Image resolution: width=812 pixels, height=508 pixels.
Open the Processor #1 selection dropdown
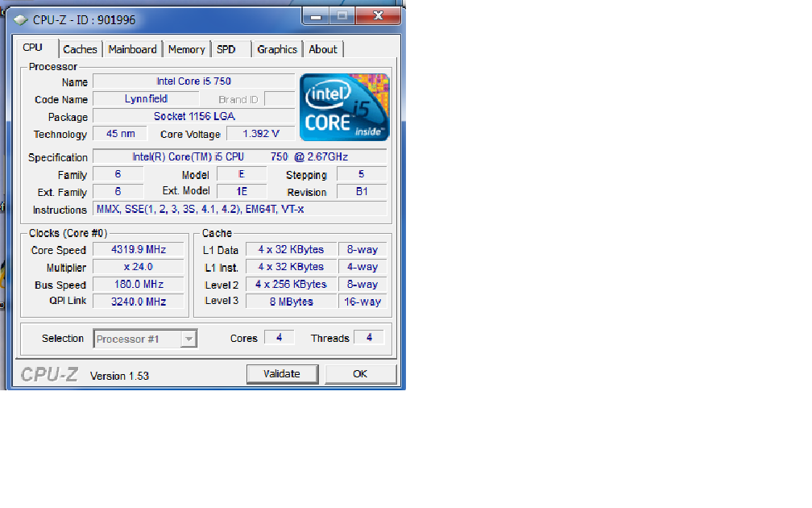(x=145, y=339)
